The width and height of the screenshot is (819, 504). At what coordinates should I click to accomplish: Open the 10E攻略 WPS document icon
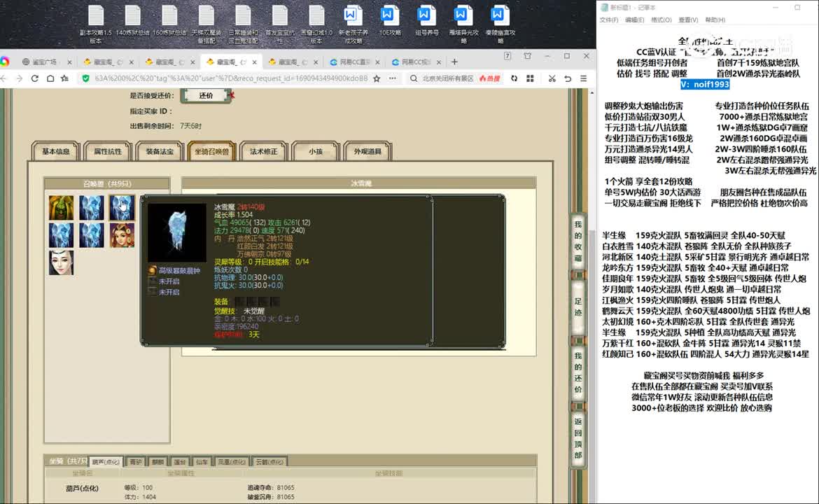pos(390,21)
